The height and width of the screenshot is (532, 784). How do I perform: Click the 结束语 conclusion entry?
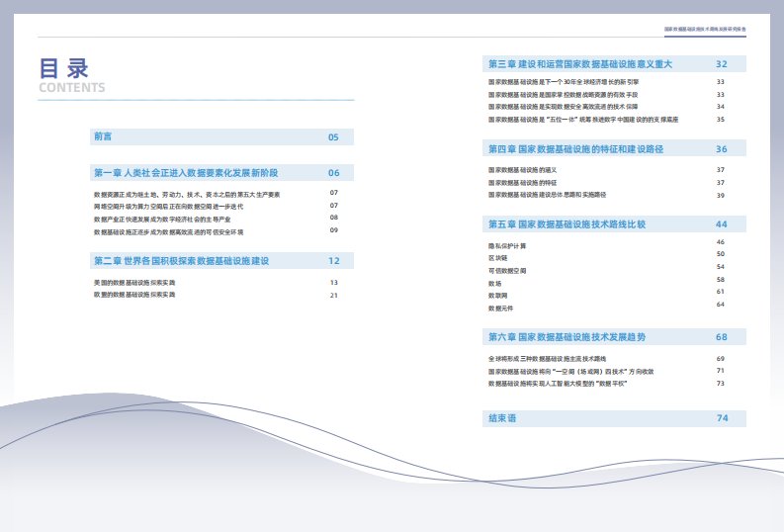(x=502, y=418)
